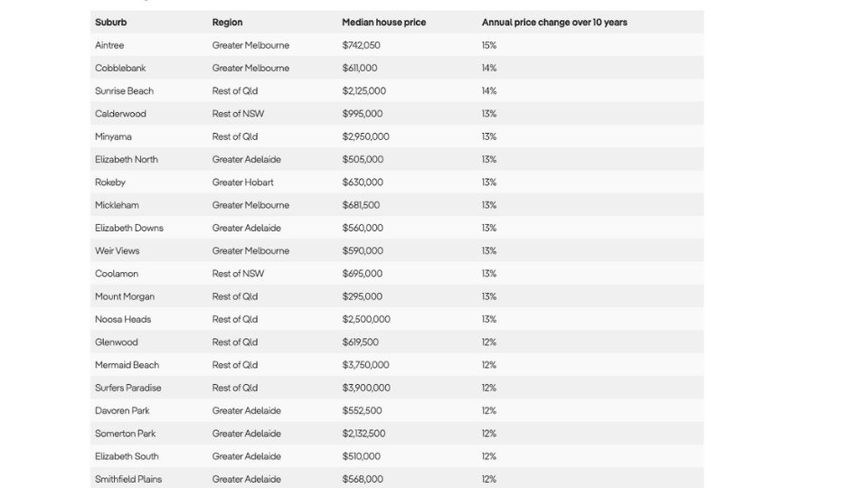The width and height of the screenshot is (868, 488).
Task: Select the Elizabeth North suburb cell
Action: (127, 159)
